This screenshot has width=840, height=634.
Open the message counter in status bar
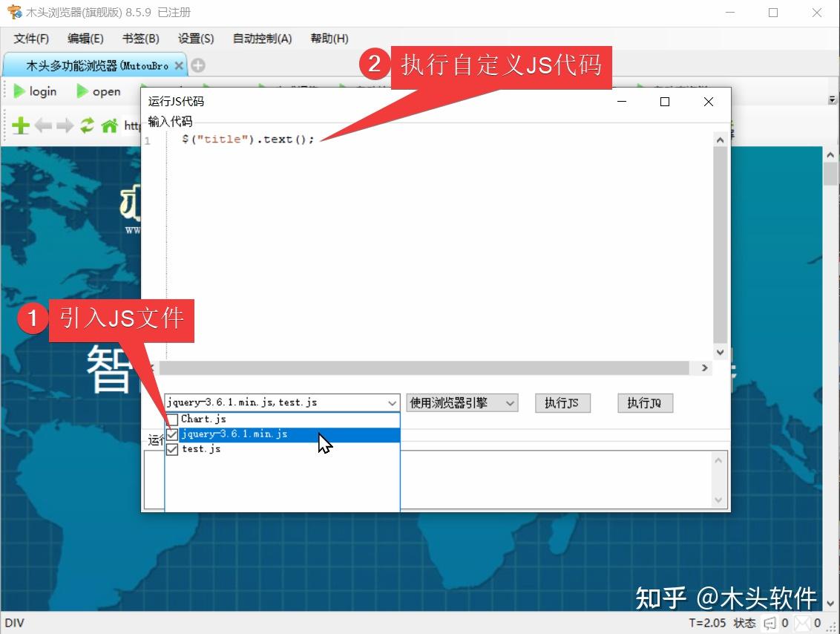770,623
